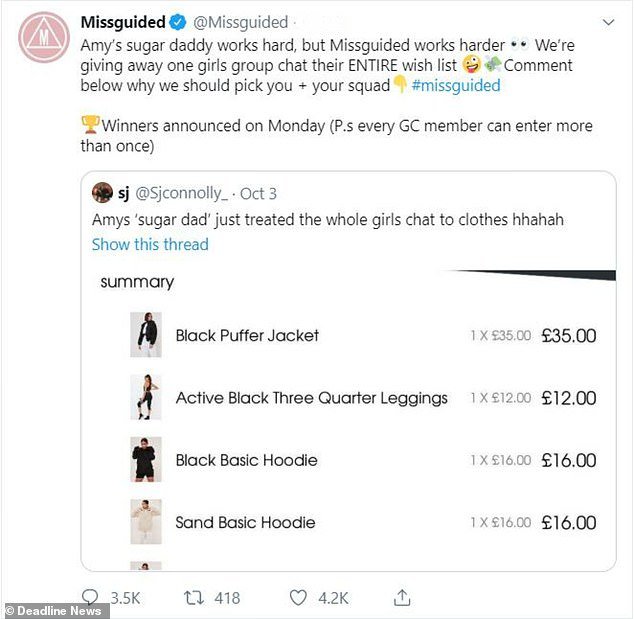Expand the tweet options chevron
Screen dimensions: 634x619
coord(608,22)
